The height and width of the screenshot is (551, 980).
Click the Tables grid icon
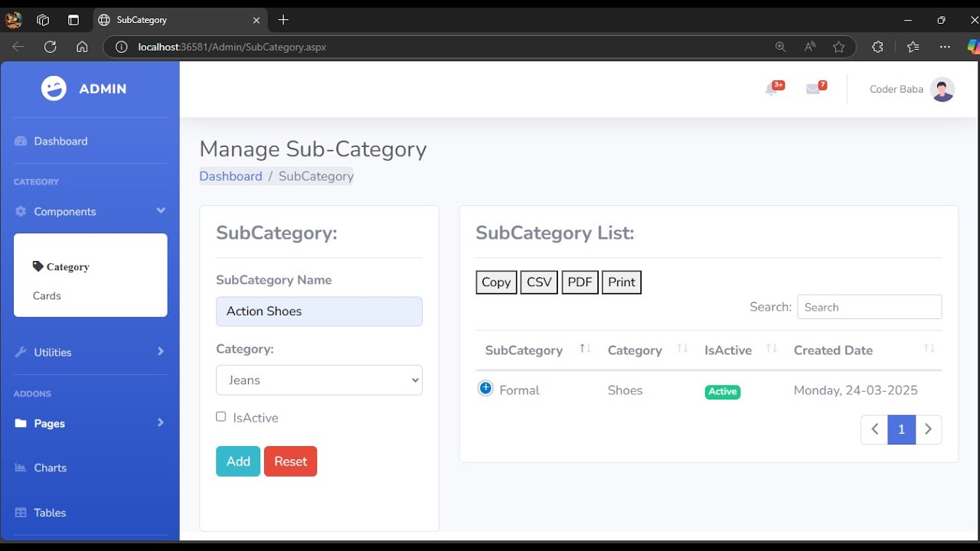click(21, 513)
